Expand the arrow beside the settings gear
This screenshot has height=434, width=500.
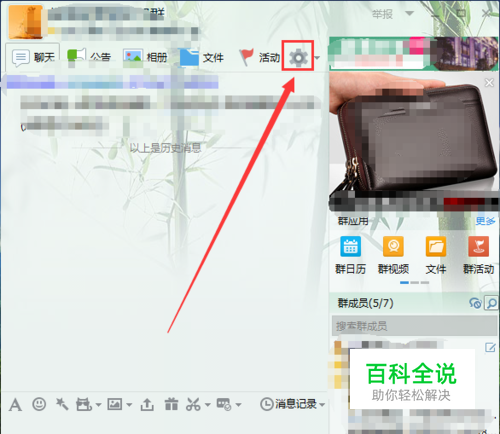(317, 58)
